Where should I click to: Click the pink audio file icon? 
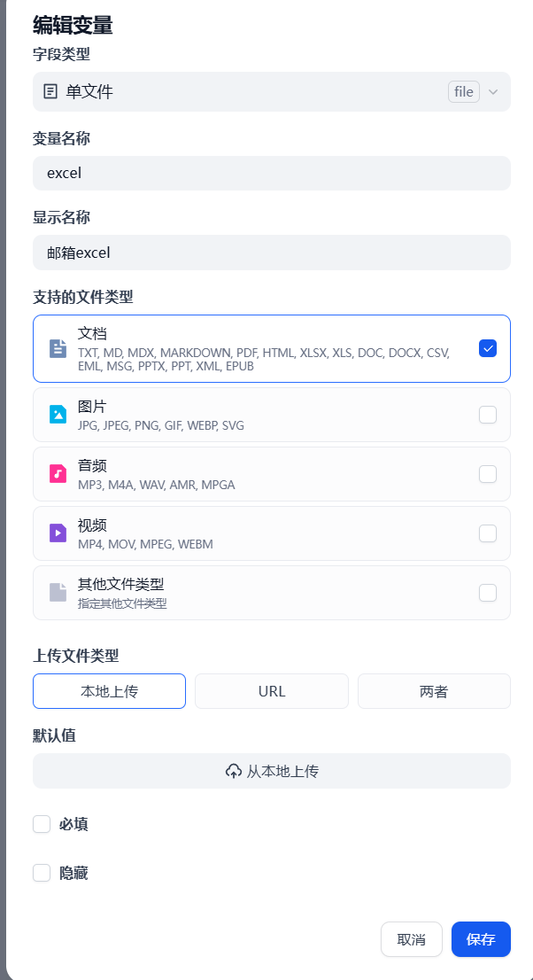tap(58, 473)
